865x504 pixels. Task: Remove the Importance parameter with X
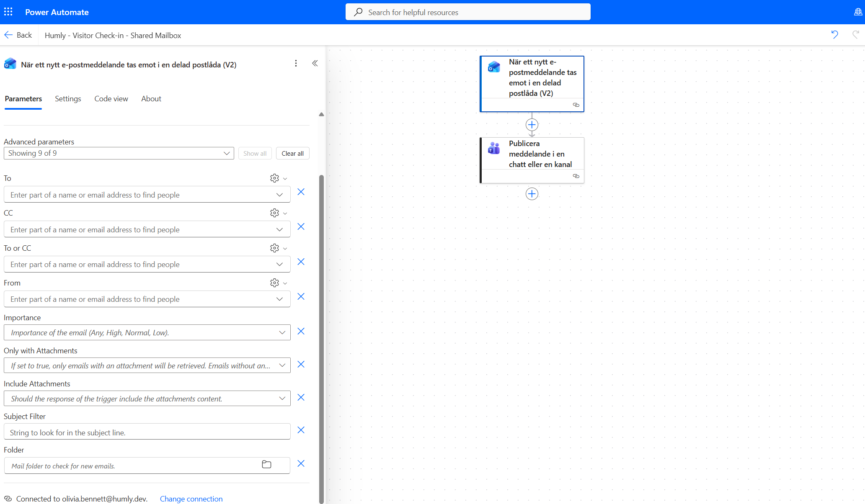[x=301, y=331]
